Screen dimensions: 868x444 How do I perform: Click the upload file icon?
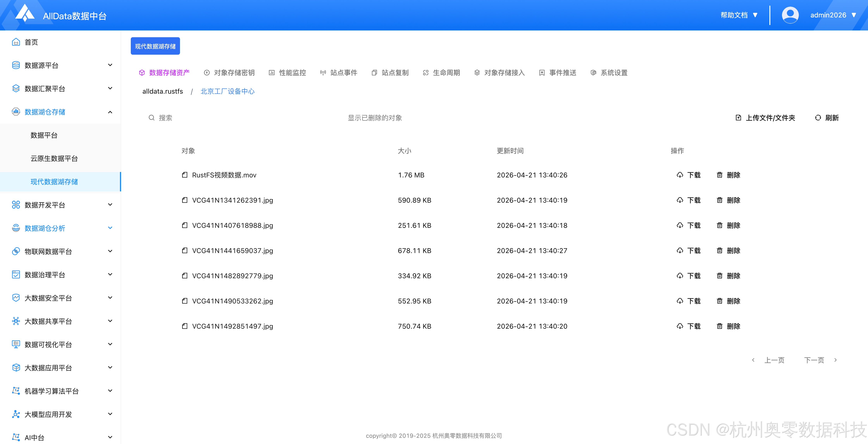click(x=738, y=118)
